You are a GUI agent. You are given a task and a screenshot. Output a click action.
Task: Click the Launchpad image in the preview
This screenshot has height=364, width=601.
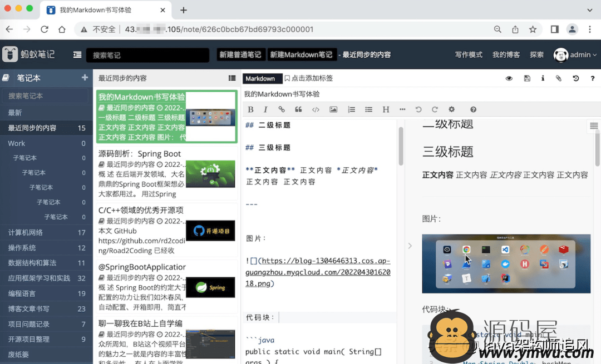(506, 264)
